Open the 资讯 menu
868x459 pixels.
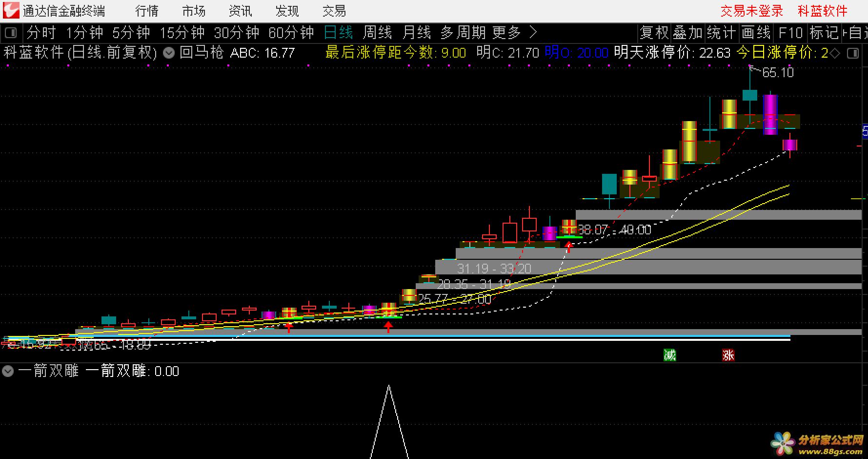tap(241, 11)
